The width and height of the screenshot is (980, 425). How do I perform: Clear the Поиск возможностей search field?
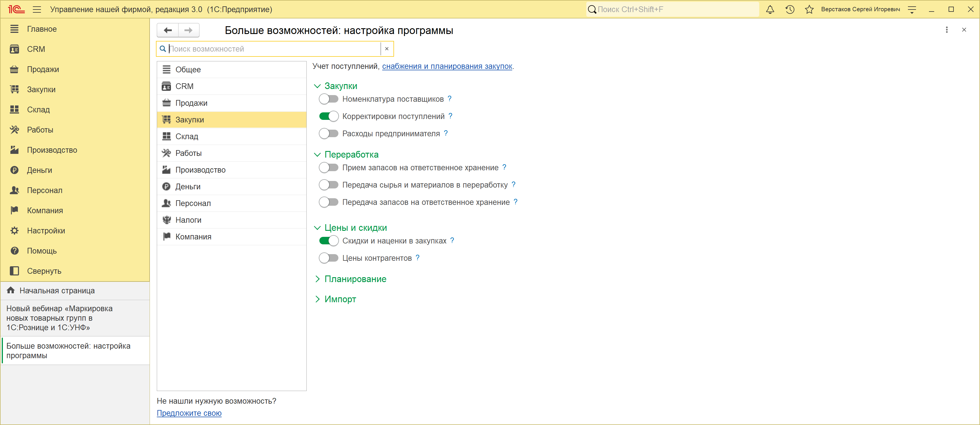[387, 49]
